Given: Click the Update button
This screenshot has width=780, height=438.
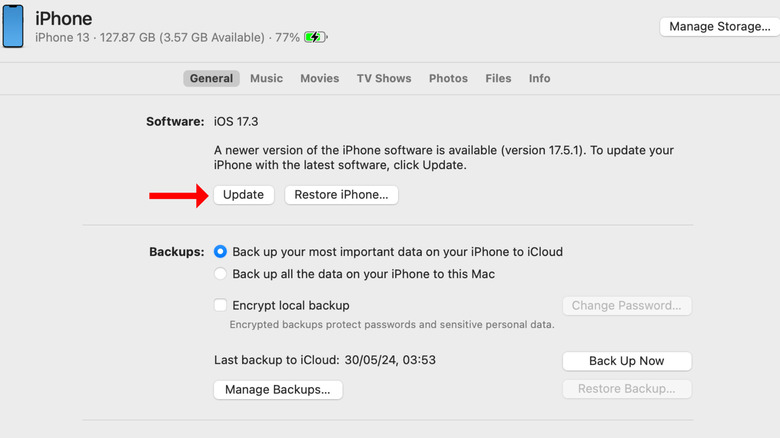Looking at the screenshot, I should click(x=244, y=195).
